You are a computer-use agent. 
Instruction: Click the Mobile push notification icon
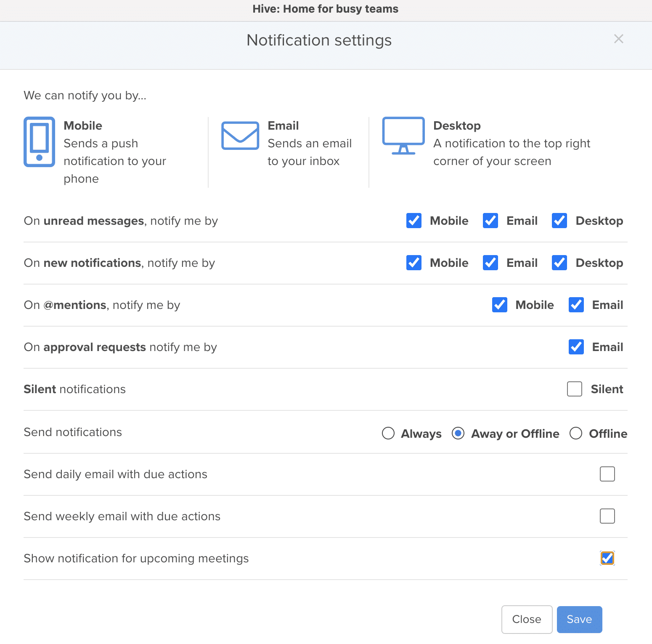point(39,142)
